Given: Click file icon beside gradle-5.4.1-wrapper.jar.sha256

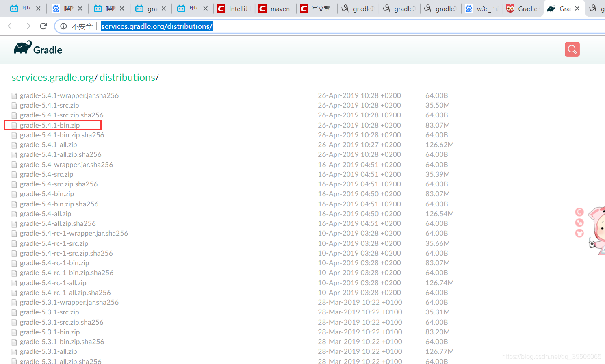Looking at the screenshot, I should pos(14,96).
